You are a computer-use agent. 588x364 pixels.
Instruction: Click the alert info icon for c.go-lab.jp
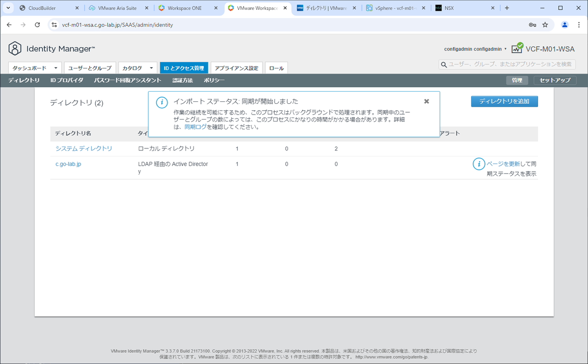(x=478, y=164)
